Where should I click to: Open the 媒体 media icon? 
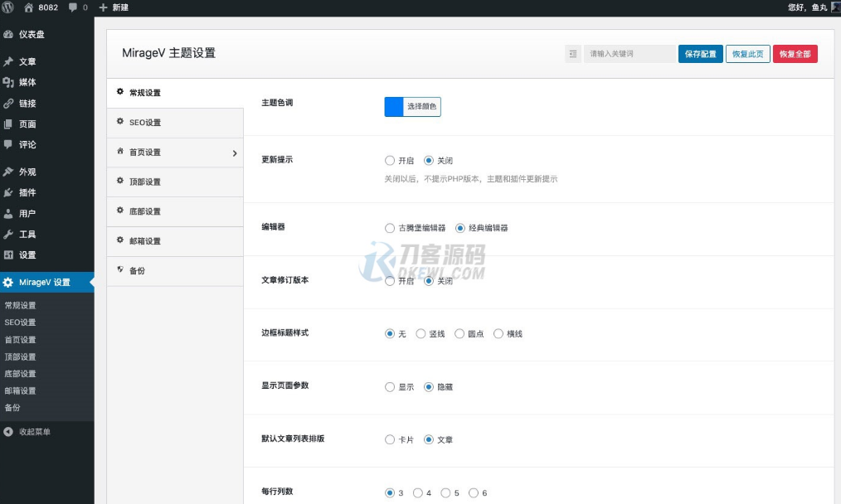(x=8, y=82)
